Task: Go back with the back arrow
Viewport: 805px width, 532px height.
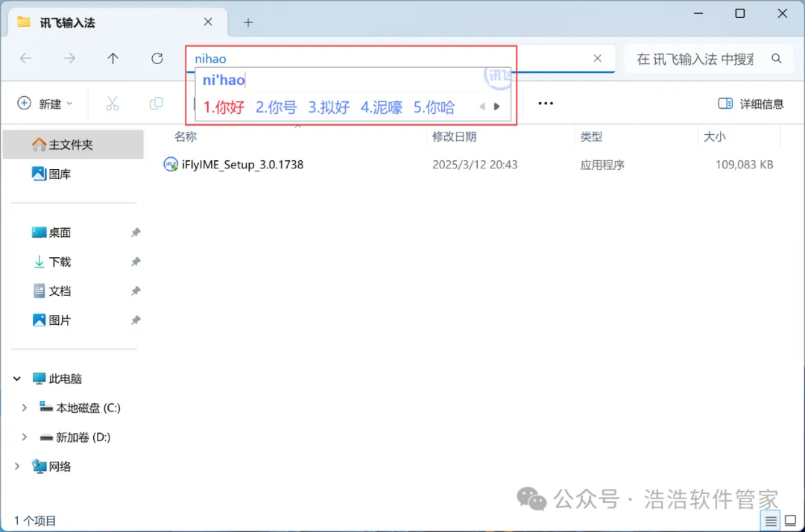Action: (x=25, y=58)
